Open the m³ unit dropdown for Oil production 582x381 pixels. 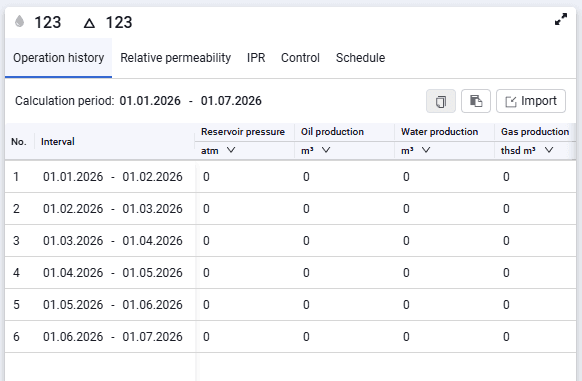[315, 150]
